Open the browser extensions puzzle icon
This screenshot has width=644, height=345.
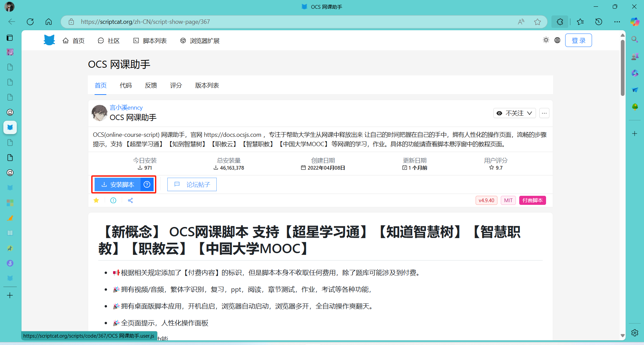pyautogui.click(x=560, y=22)
